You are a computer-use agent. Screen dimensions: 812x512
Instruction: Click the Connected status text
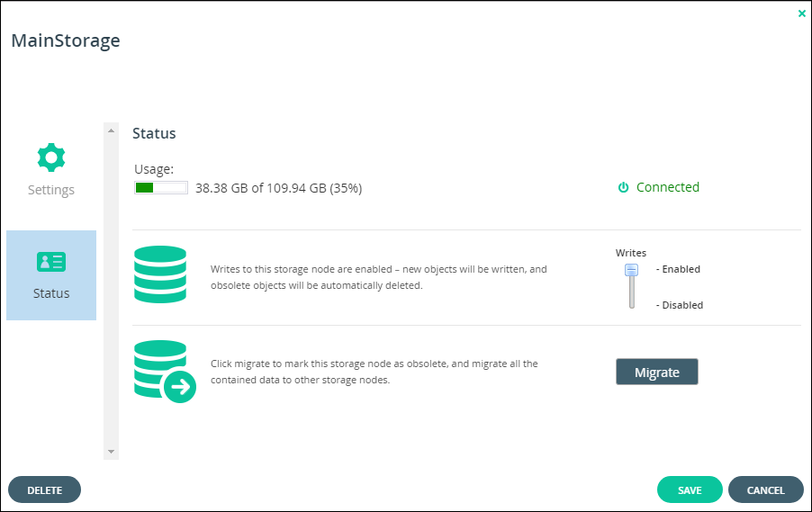[668, 187]
